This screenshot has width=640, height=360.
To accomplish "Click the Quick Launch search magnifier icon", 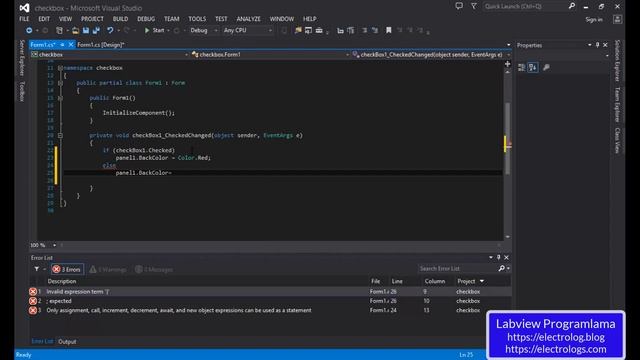I will [x=571, y=6].
